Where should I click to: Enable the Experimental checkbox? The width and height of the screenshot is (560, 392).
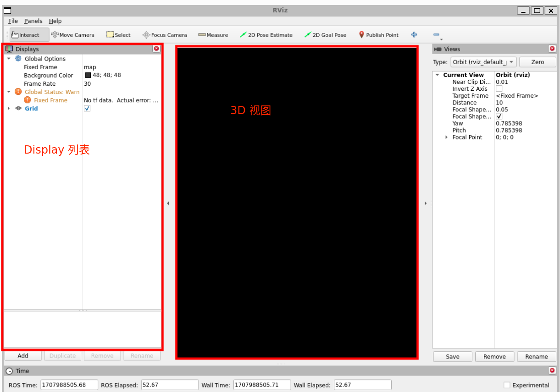coord(507,385)
